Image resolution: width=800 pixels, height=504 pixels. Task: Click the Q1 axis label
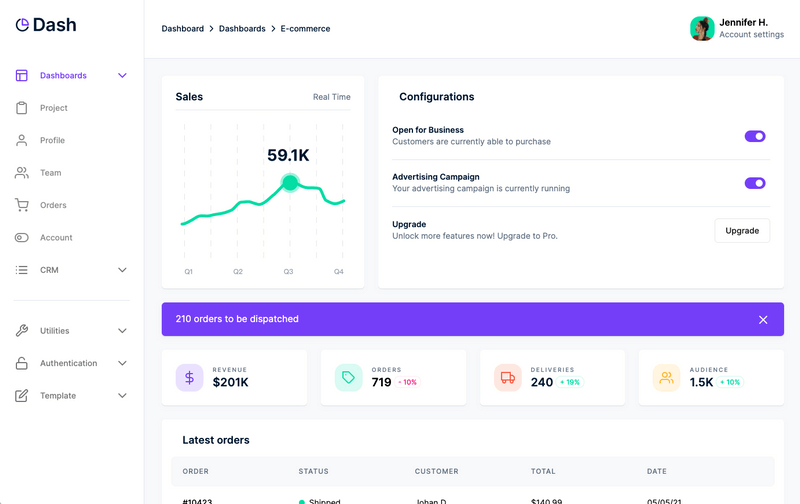[188, 271]
